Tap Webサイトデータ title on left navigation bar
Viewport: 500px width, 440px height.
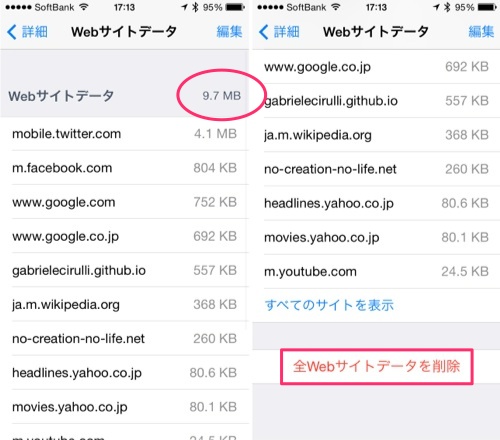pos(124,32)
